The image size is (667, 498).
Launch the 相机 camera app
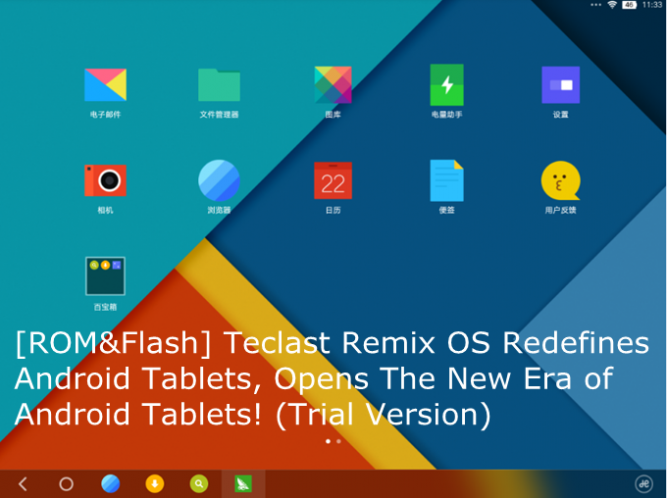tap(105, 180)
